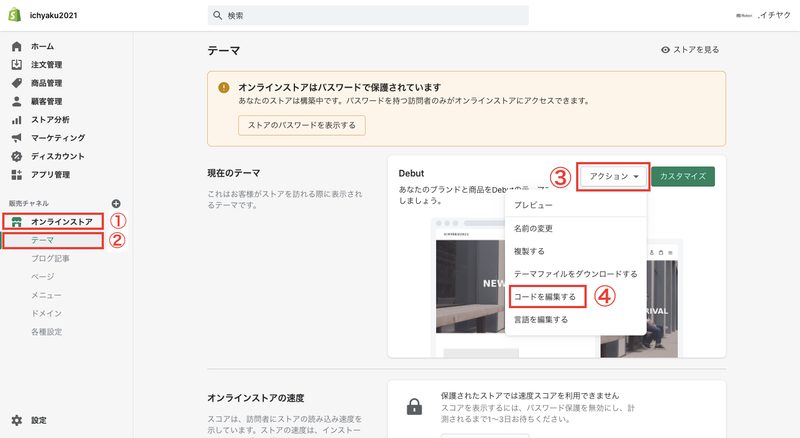This screenshot has height=438, width=800.
Task: Choose プレビュー from action menu
Action: click(x=533, y=205)
